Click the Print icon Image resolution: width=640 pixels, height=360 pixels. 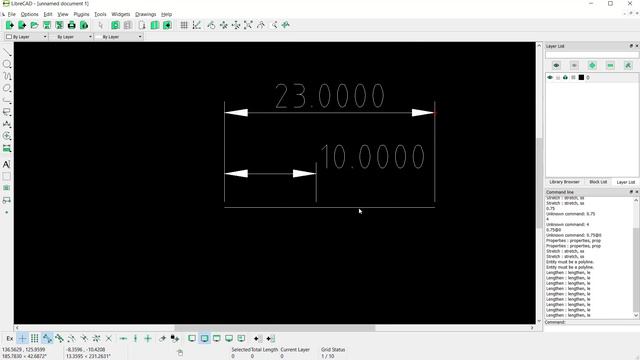[72, 25]
